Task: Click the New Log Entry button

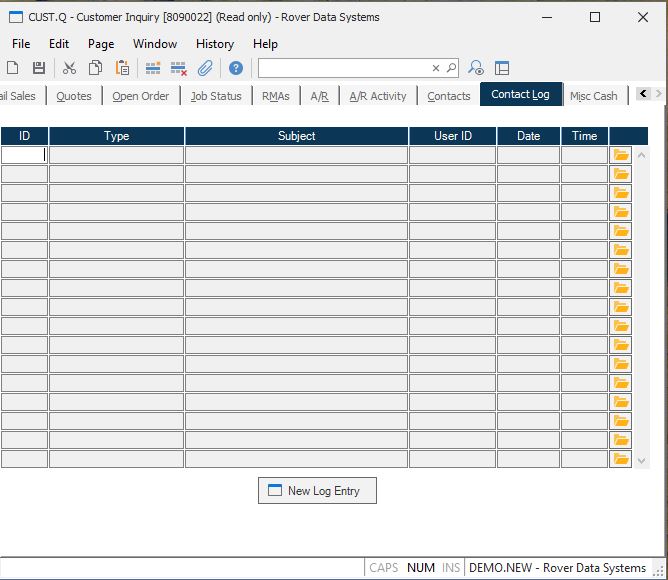Action: [x=317, y=491]
